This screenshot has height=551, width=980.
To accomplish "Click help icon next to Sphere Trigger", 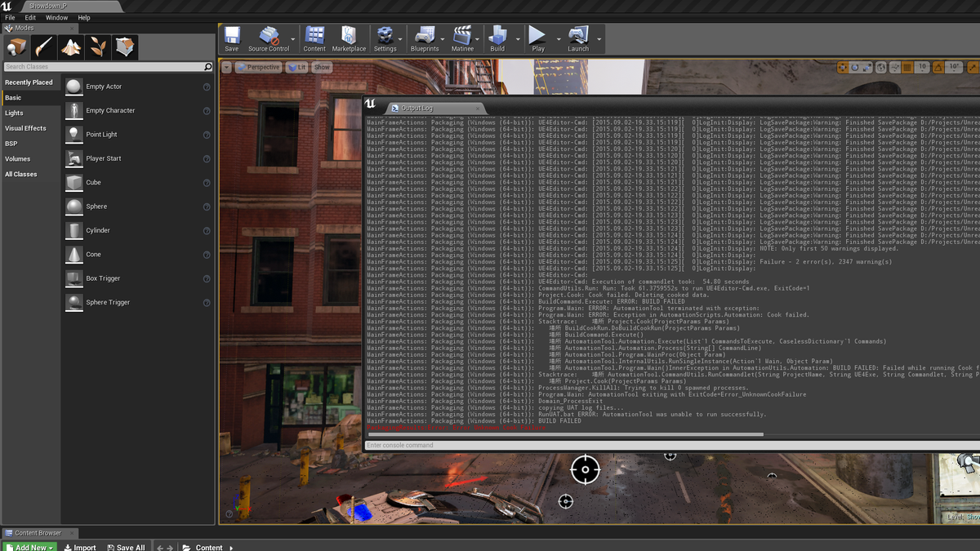I will coord(207,302).
